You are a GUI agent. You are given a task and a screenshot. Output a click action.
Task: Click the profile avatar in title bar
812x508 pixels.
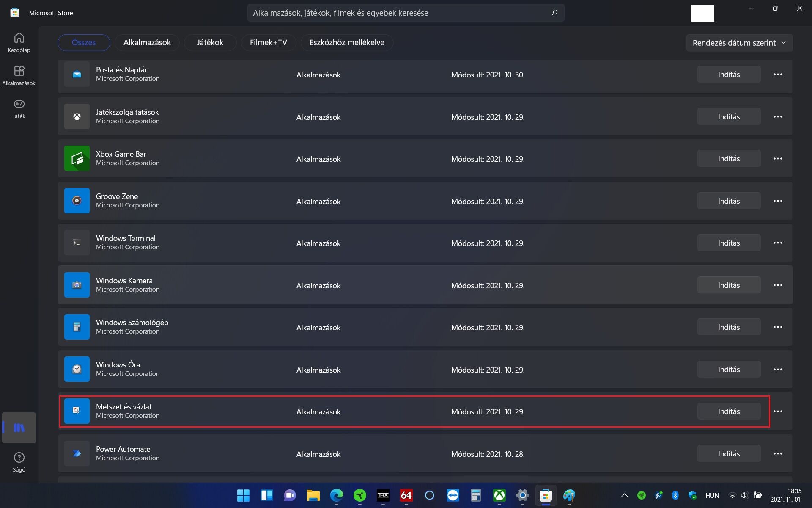(x=702, y=13)
